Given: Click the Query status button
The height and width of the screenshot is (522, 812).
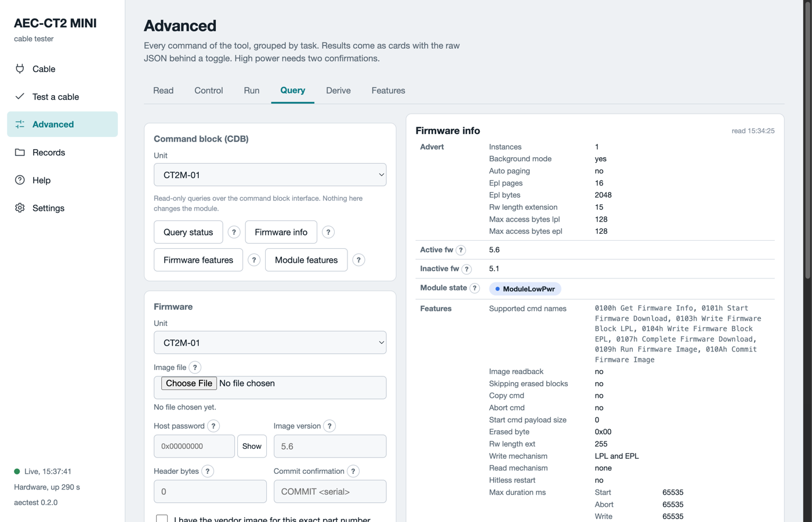Looking at the screenshot, I should pyautogui.click(x=188, y=232).
